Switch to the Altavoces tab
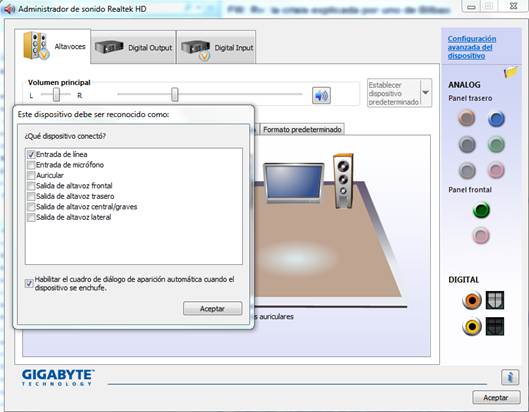This screenshot has width=529, height=412. point(53,46)
